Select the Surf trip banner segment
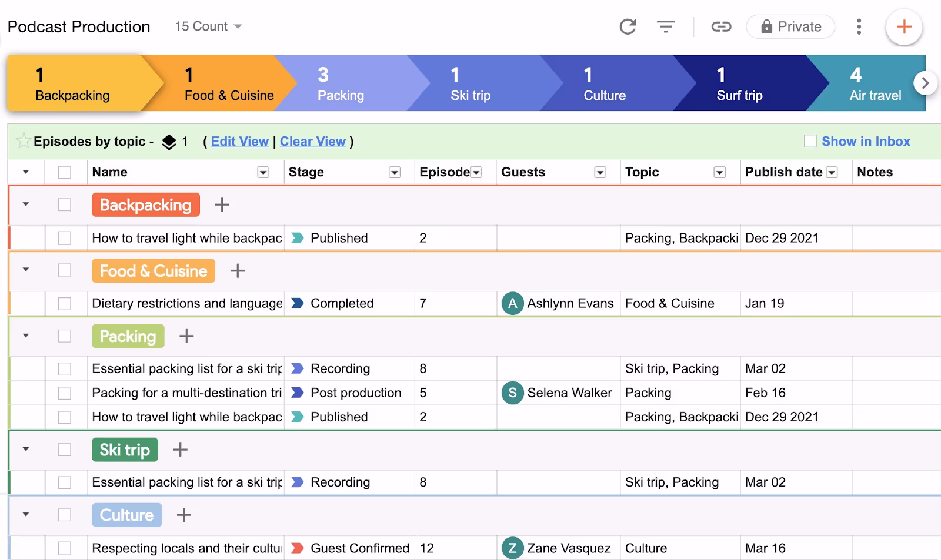 pos(746,83)
